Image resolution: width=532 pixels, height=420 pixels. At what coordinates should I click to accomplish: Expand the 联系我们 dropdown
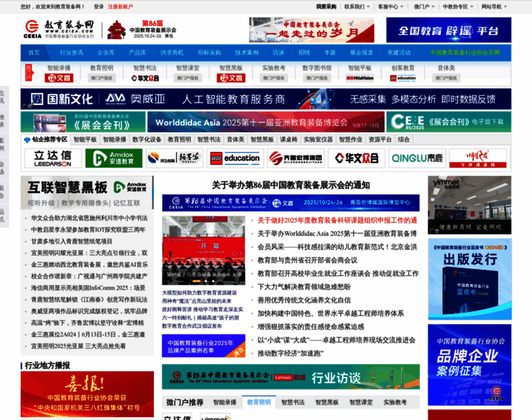pyautogui.click(x=357, y=6)
